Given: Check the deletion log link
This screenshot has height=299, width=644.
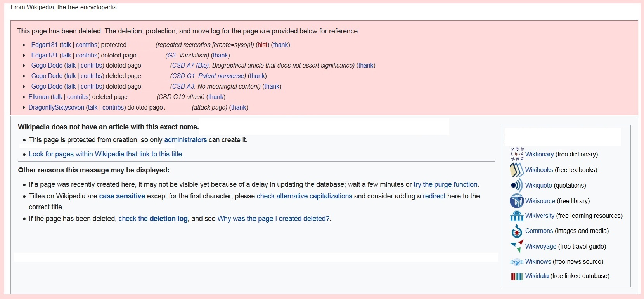Looking at the screenshot, I should pos(153,219).
